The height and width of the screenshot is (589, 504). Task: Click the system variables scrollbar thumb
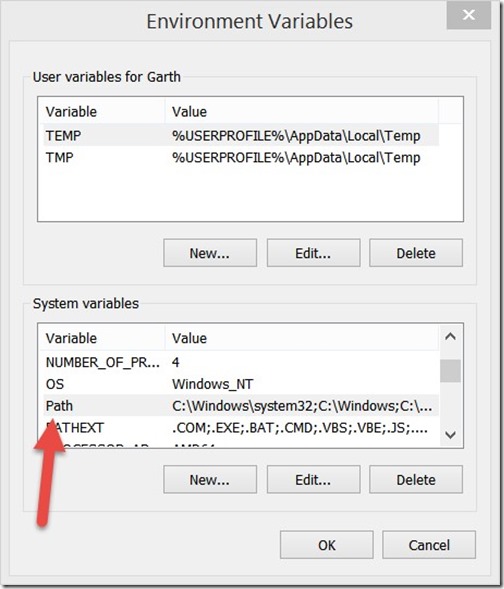pos(450,371)
